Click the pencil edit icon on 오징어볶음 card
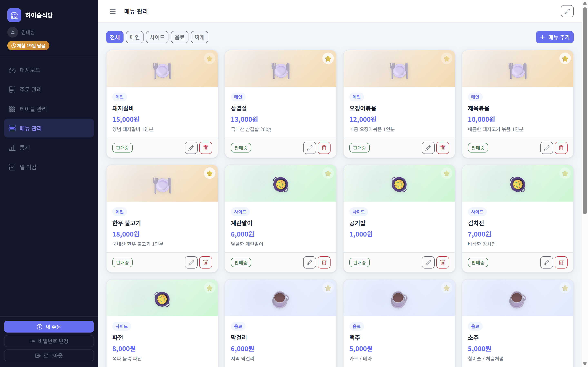This screenshot has width=588, height=367. (x=428, y=148)
